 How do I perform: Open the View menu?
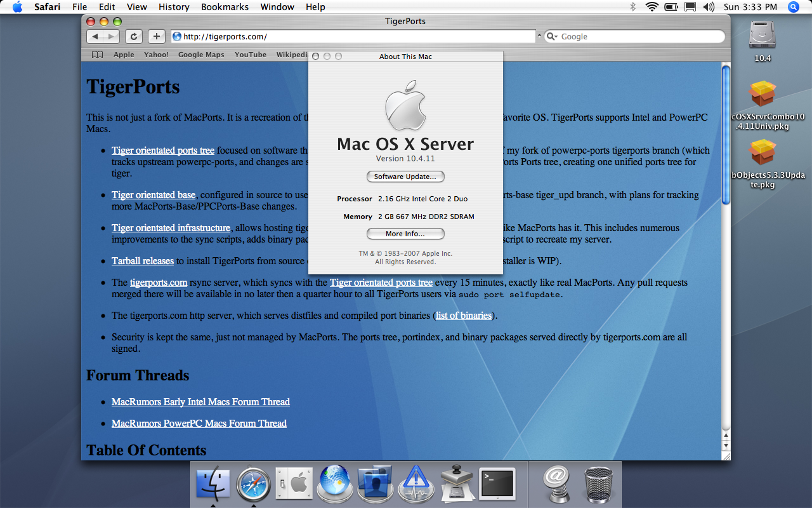tap(137, 7)
